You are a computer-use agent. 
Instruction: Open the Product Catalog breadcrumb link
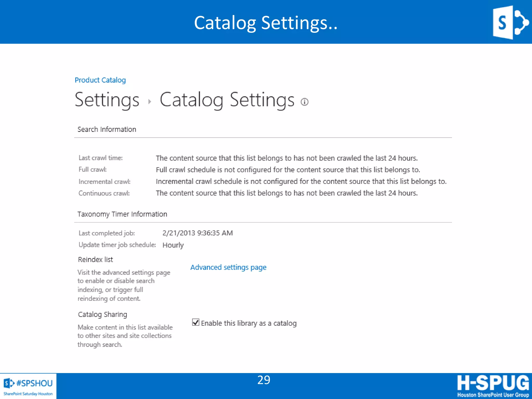100,80
